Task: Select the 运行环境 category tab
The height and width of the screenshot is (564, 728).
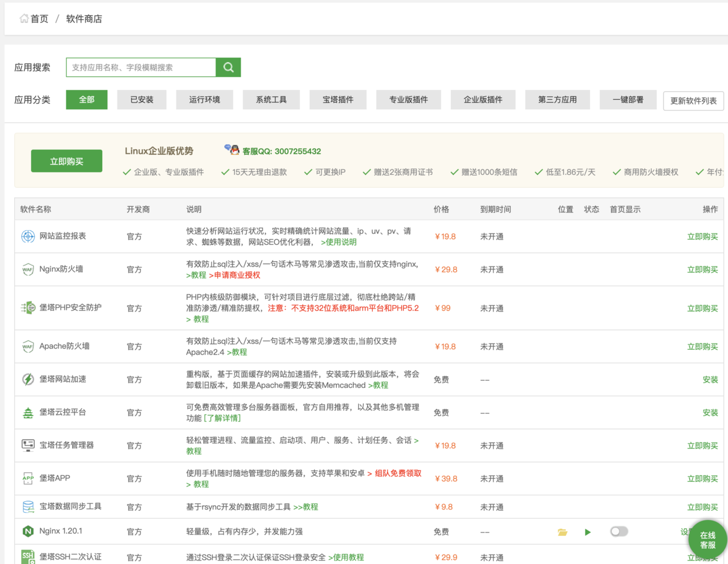Action: (x=204, y=100)
